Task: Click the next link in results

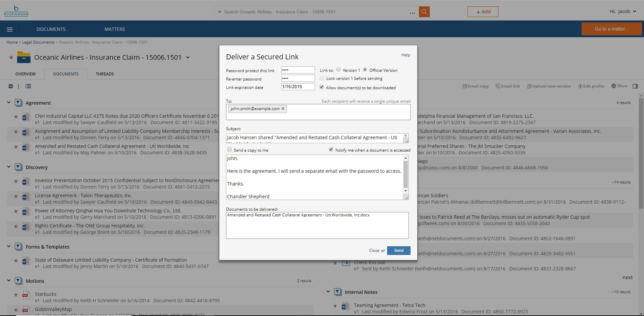Action: [628, 277]
